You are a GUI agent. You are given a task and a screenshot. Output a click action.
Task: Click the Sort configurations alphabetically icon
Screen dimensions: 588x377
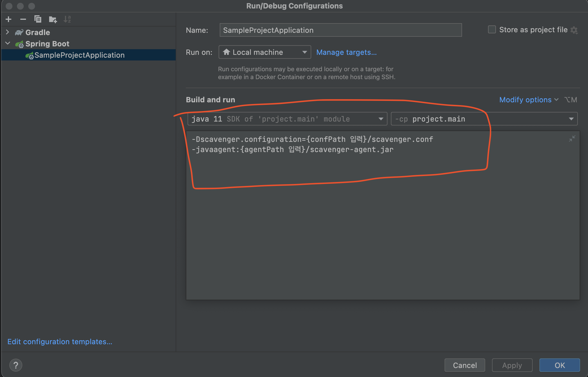click(67, 19)
